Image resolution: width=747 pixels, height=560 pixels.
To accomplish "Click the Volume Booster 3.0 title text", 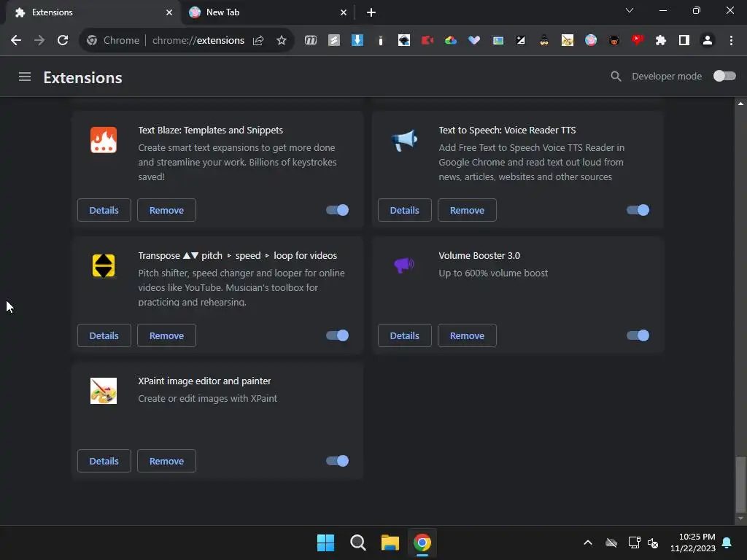I will (x=479, y=255).
